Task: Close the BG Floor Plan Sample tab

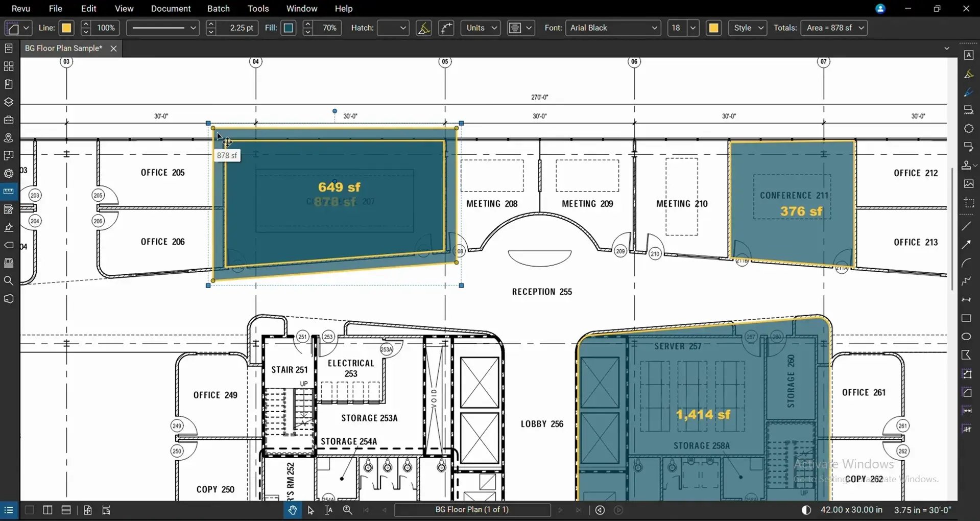Action: point(113,49)
